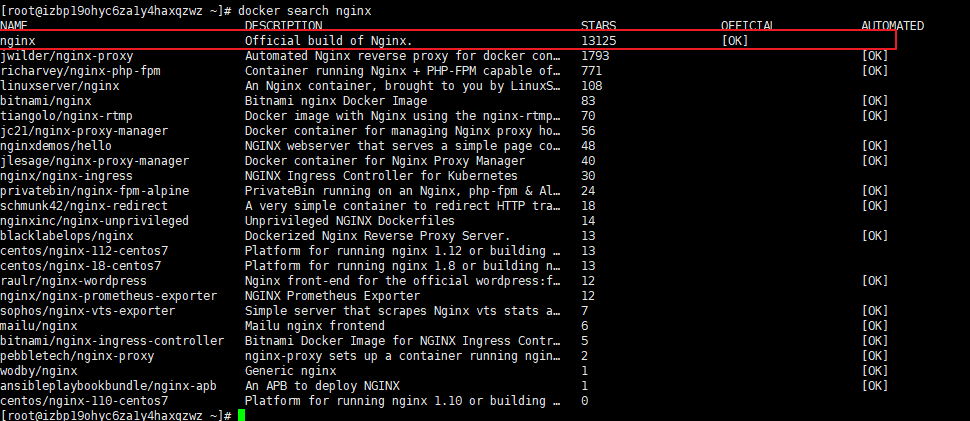
Task: Click 'Mailu nginx frontend' description
Action: point(315,326)
